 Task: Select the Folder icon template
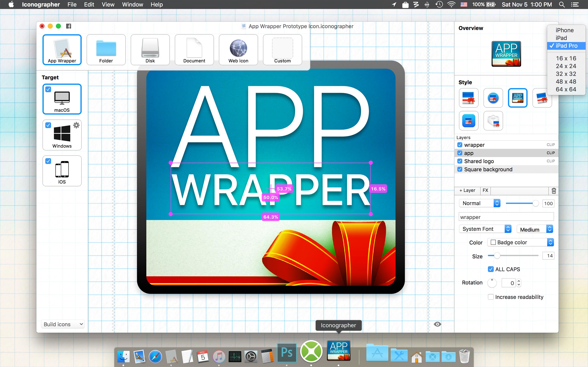coord(106,49)
